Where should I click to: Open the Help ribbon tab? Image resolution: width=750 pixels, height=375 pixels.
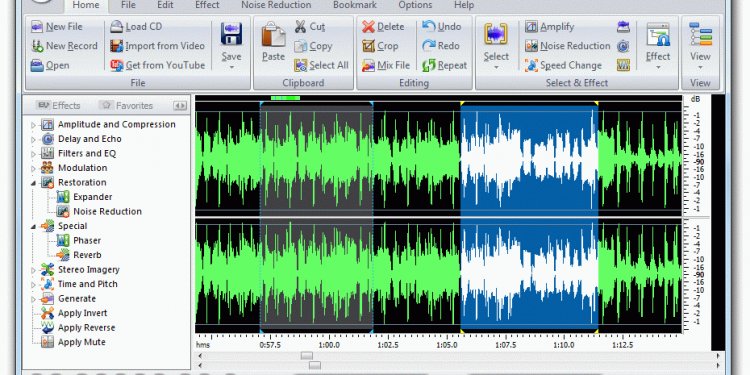(x=463, y=5)
